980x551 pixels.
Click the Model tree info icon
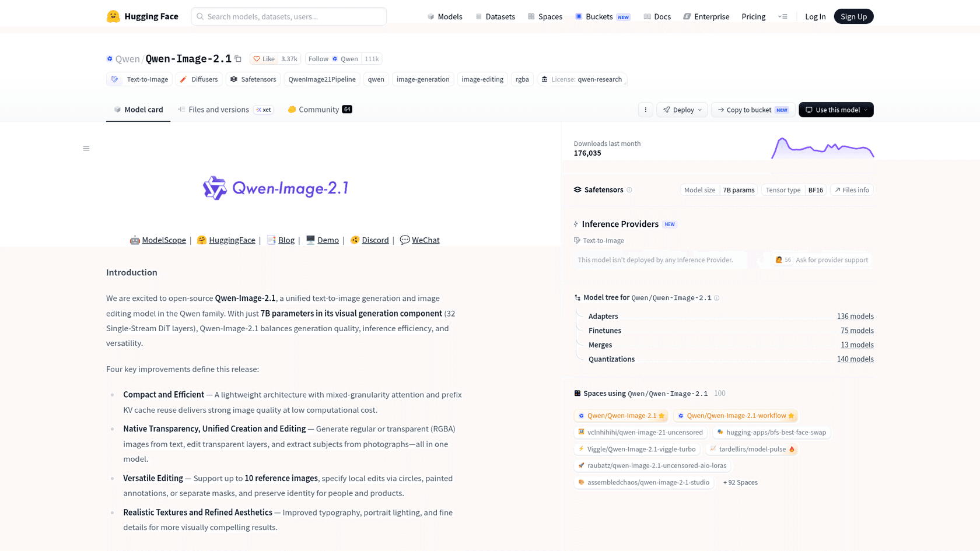pyautogui.click(x=717, y=298)
